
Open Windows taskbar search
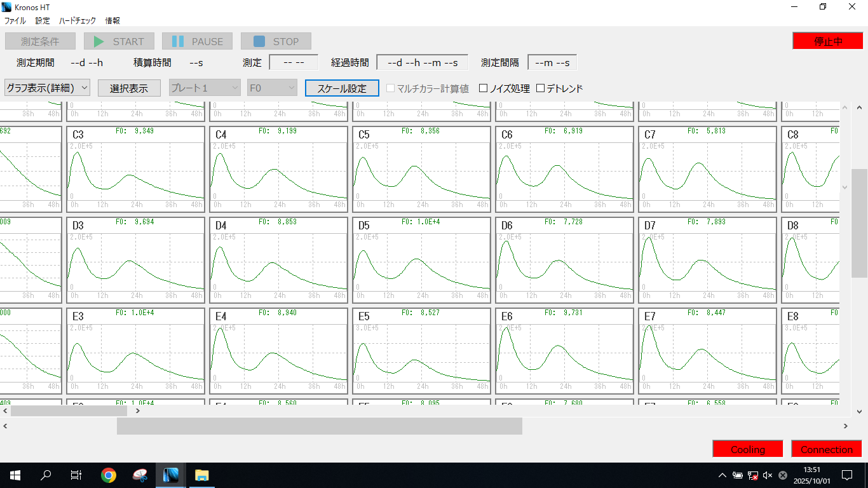point(46,475)
